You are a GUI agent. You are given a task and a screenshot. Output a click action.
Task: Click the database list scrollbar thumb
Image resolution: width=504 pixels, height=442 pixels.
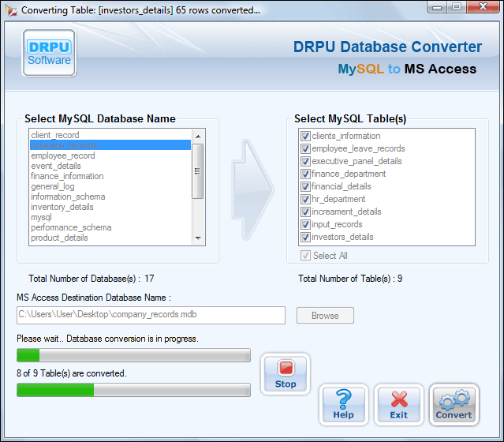198,171
